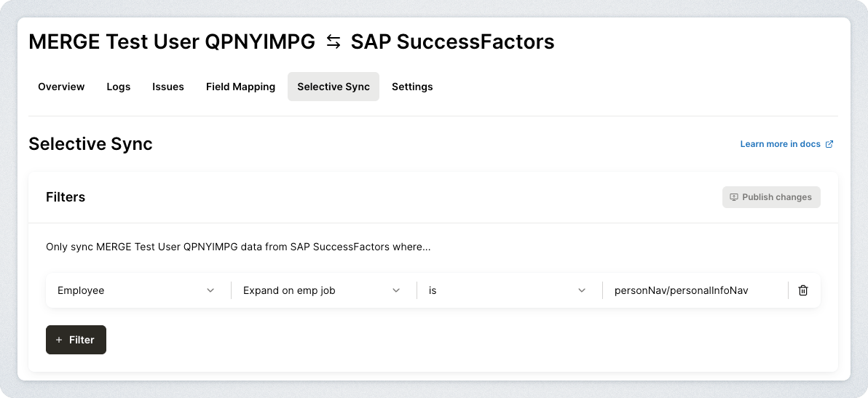This screenshot has width=868, height=398.
Task: Open the "is" operator dropdown
Action: point(502,290)
